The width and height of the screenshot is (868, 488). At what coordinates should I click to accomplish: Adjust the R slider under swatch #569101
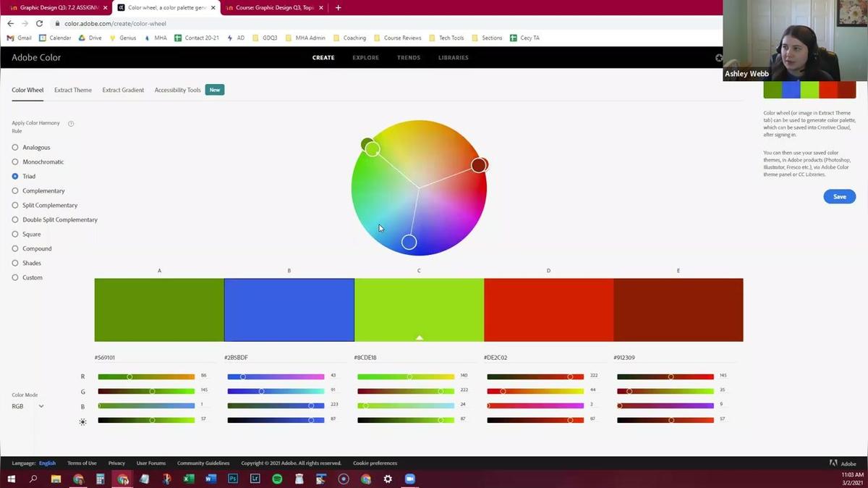[146, 376]
